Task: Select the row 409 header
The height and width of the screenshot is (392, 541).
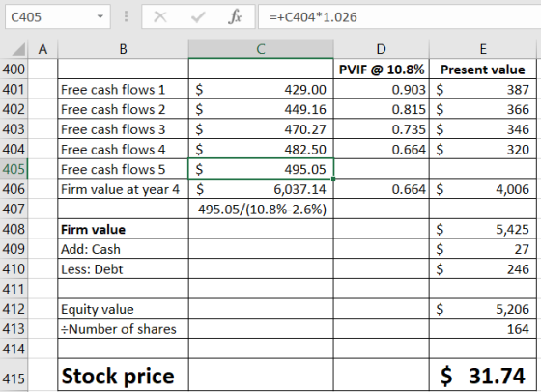Action: pyautogui.click(x=14, y=249)
